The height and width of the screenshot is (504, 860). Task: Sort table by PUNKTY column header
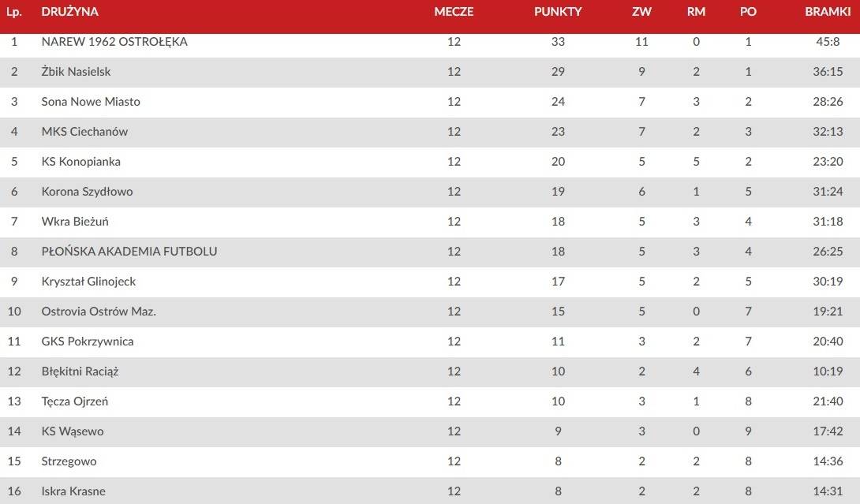pyautogui.click(x=558, y=12)
